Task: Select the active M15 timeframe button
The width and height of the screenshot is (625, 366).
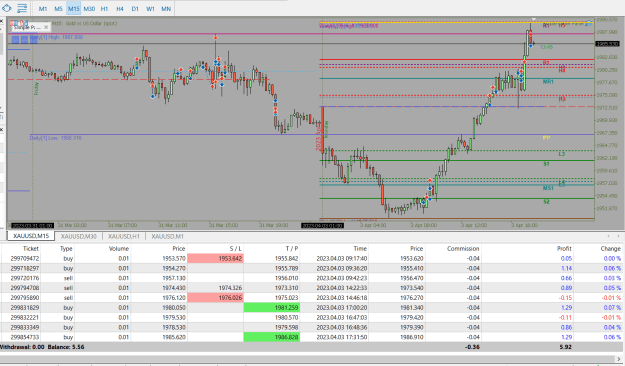Action: click(x=73, y=8)
